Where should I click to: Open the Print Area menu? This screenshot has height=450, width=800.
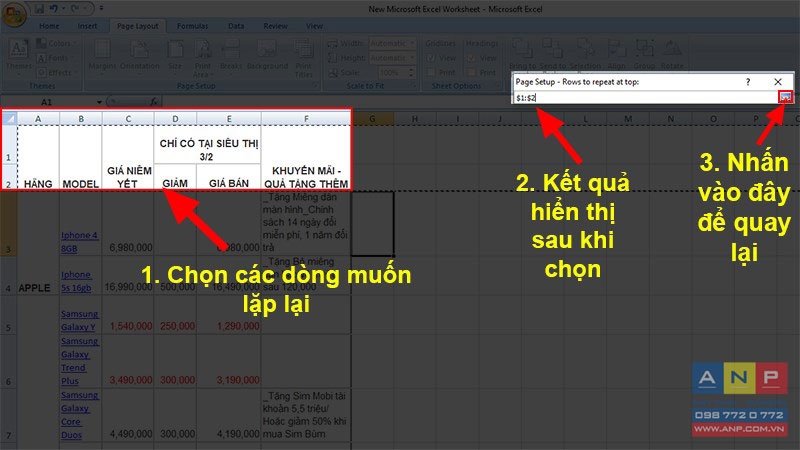click(x=203, y=58)
